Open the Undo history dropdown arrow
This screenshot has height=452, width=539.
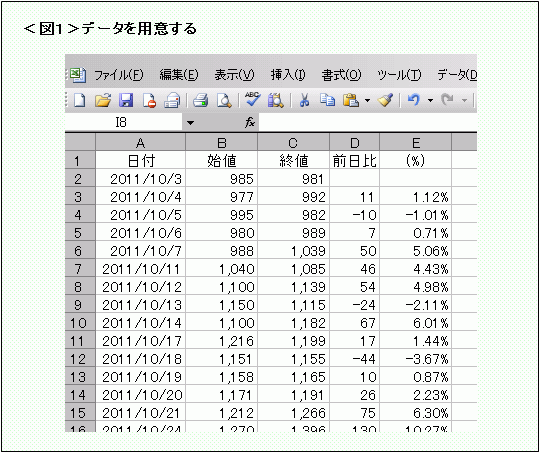click(x=430, y=101)
